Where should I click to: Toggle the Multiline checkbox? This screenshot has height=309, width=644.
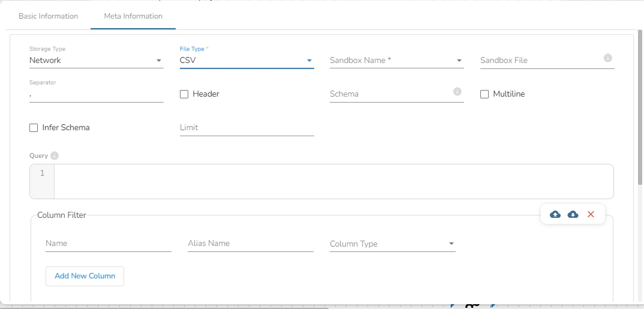[484, 94]
